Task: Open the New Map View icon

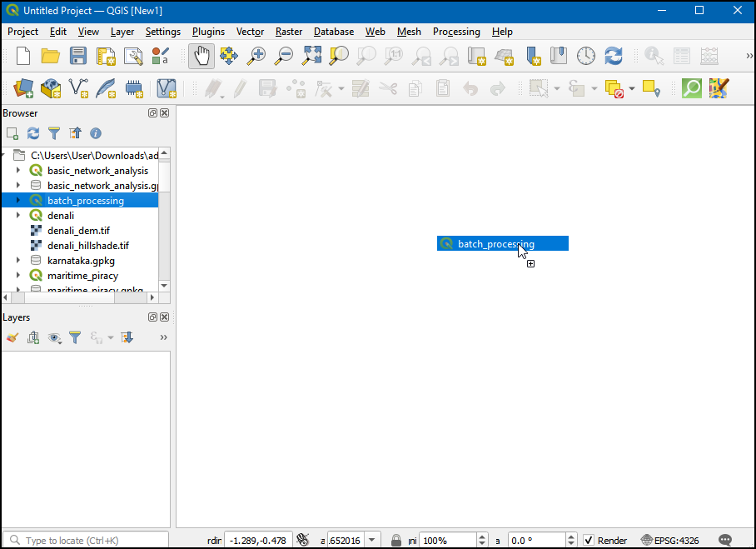Action: (x=477, y=56)
